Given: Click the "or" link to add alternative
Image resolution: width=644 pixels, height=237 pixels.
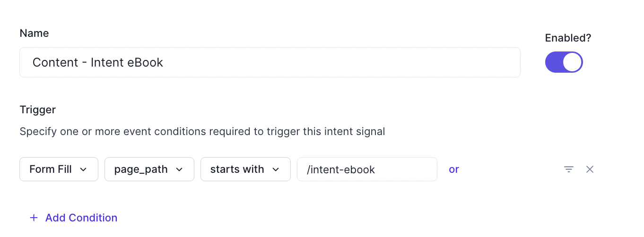Looking at the screenshot, I should pos(454,169).
